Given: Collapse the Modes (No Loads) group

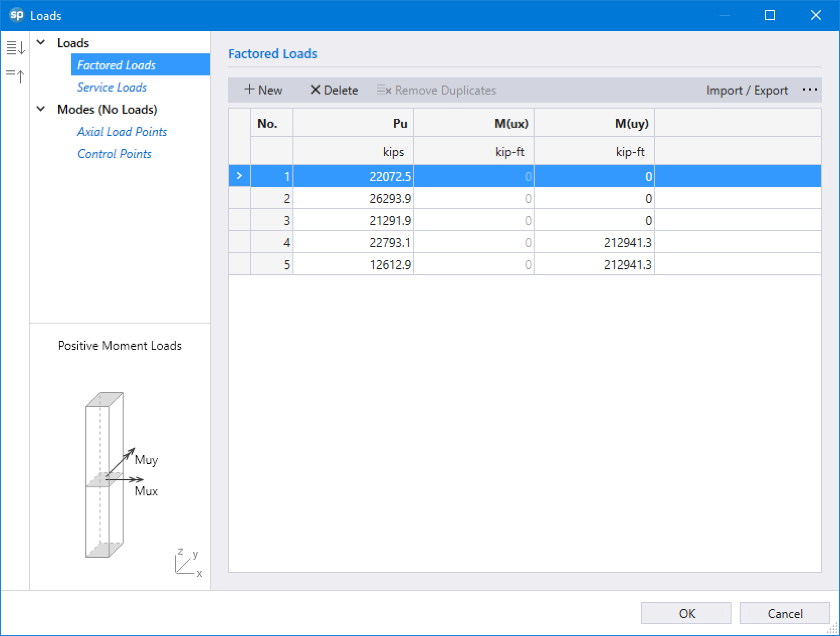Looking at the screenshot, I should tap(41, 109).
